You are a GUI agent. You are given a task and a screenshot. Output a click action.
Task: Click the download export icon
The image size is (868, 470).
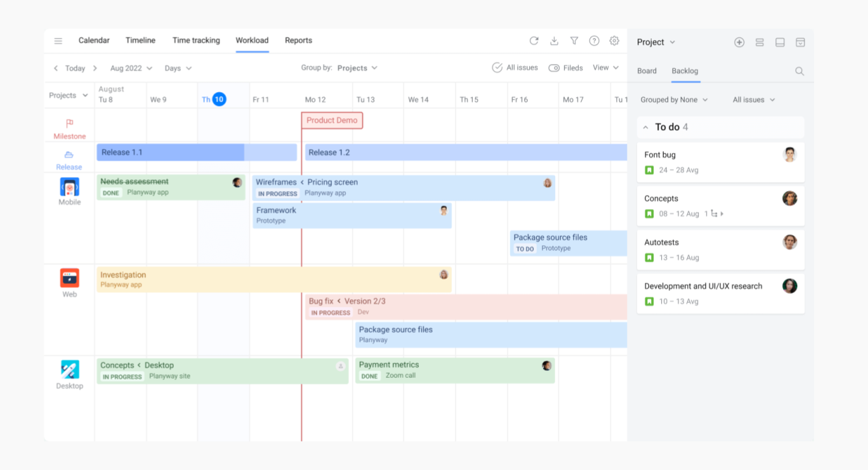click(554, 41)
